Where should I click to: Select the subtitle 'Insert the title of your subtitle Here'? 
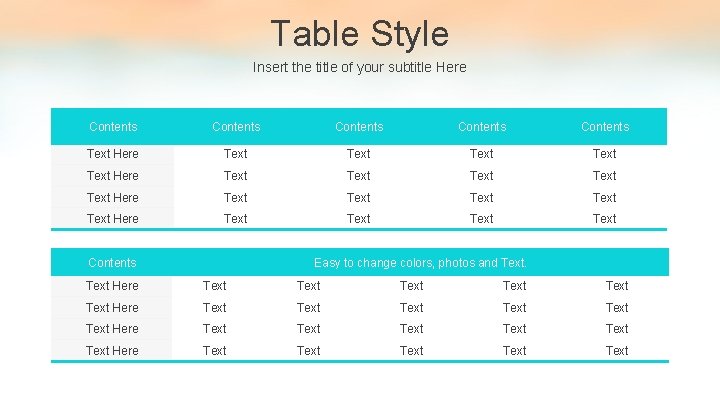pyautogui.click(x=360, y=68)
